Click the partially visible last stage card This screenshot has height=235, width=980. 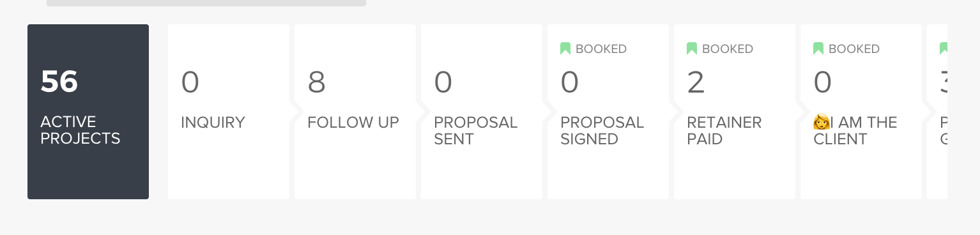(x=937, y=112)
